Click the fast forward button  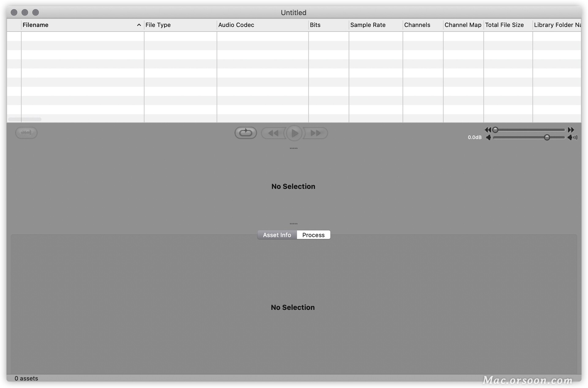click(315, 133)
